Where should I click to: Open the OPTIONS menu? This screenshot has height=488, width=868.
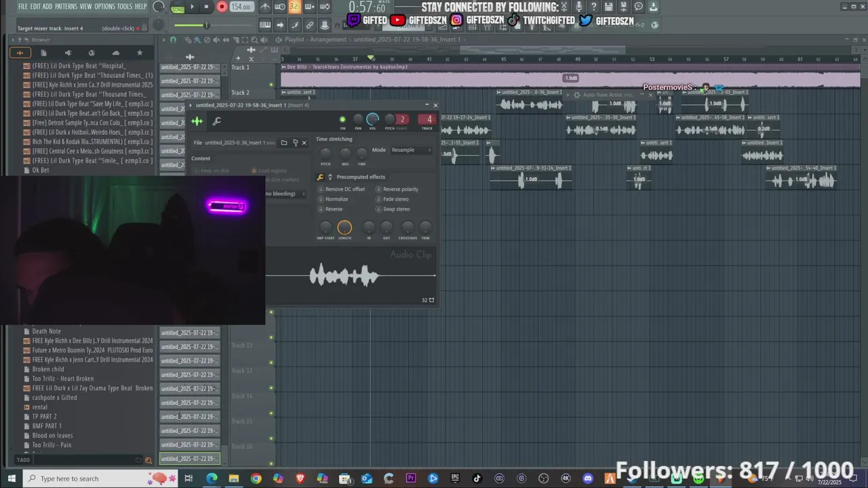click(x=105, y=6)
